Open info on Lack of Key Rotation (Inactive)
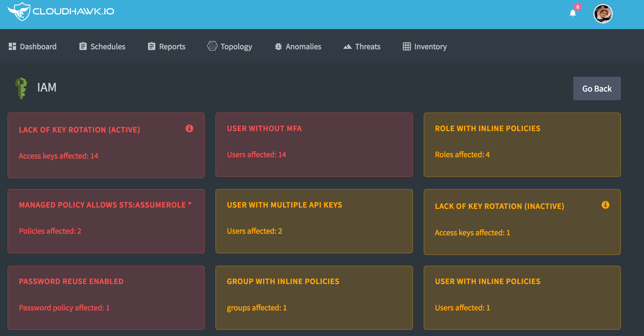The image size is (644, 336). click(606, 205)
